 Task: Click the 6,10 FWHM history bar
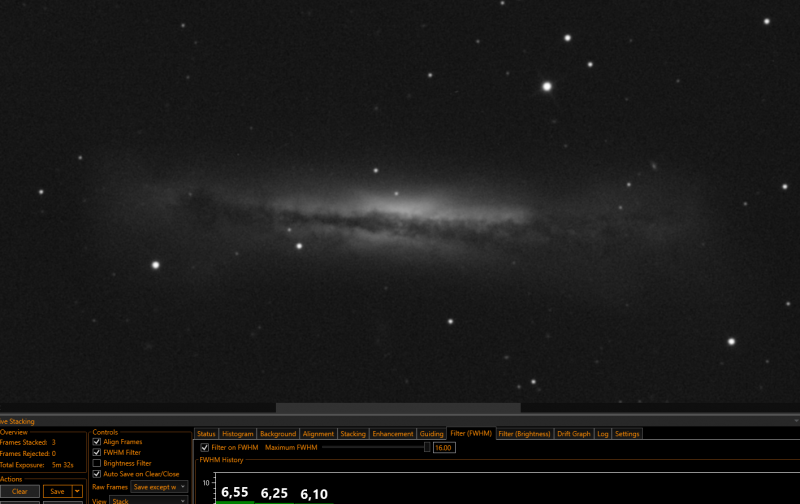(x=314, y=503)
